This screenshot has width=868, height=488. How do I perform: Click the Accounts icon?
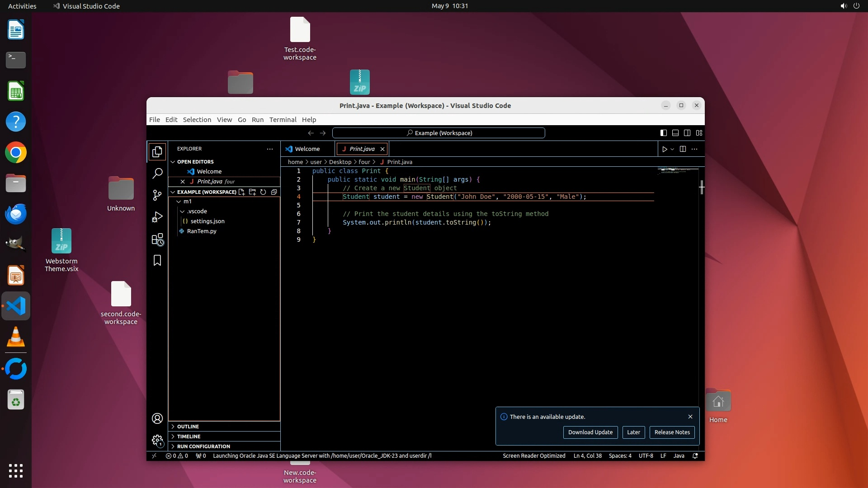pyautogui.click(x=157, y=418)
